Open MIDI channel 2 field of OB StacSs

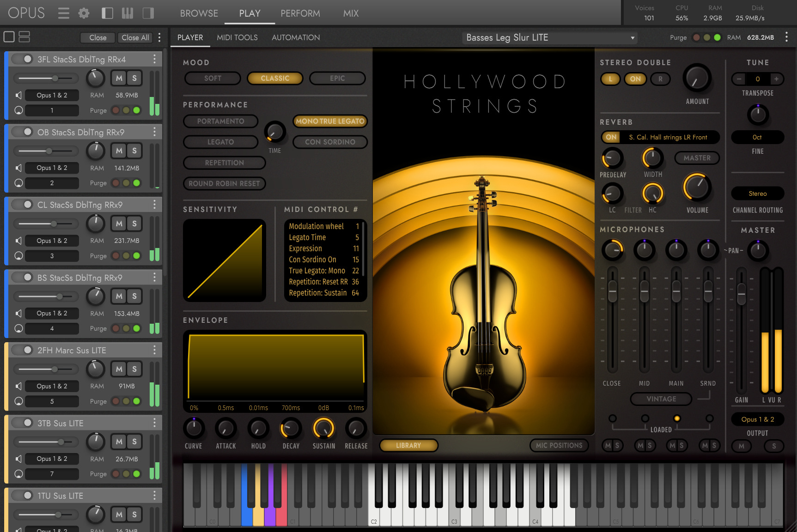click(52, 183)
